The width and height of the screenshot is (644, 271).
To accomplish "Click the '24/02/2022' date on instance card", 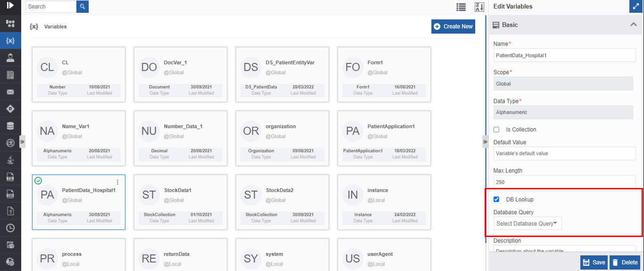I will click(x=406, y=215).
